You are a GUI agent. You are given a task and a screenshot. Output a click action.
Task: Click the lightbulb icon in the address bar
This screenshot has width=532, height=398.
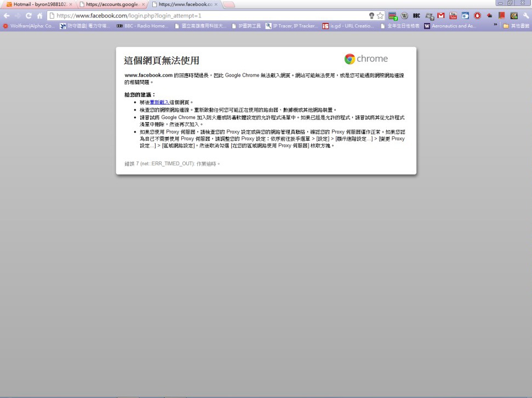pos(371,15)
